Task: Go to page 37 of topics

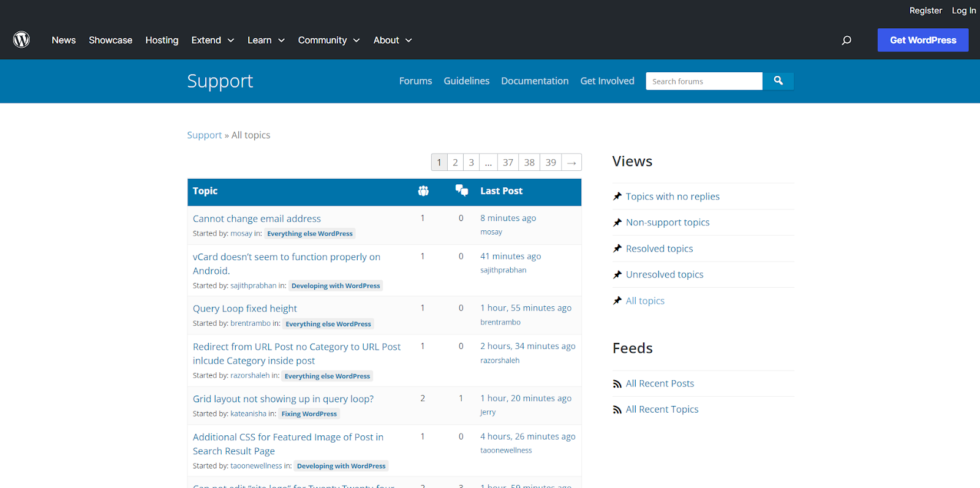Action: coord(508,162)
